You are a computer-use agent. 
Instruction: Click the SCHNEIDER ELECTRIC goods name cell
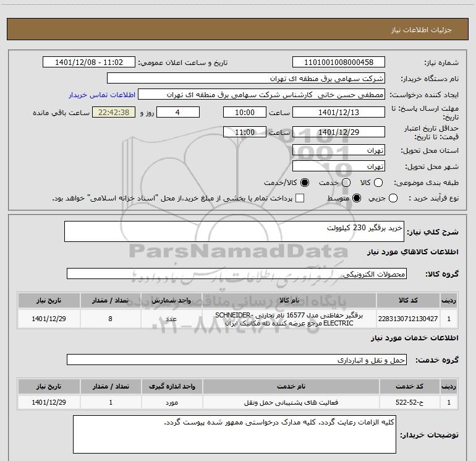(x=289, y=319)
